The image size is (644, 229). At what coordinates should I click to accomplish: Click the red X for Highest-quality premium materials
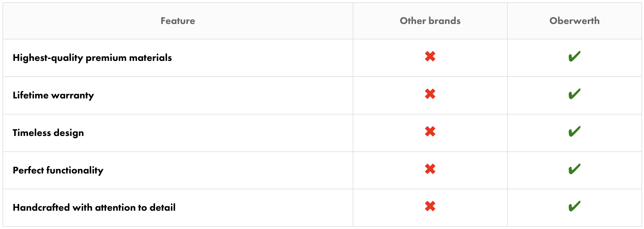(430, 57)
